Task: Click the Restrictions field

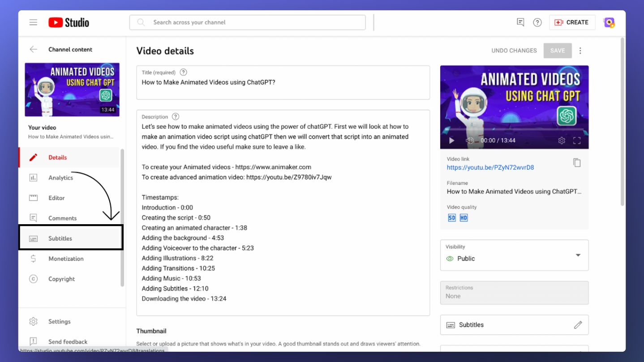Action: [x=514, y=293]
